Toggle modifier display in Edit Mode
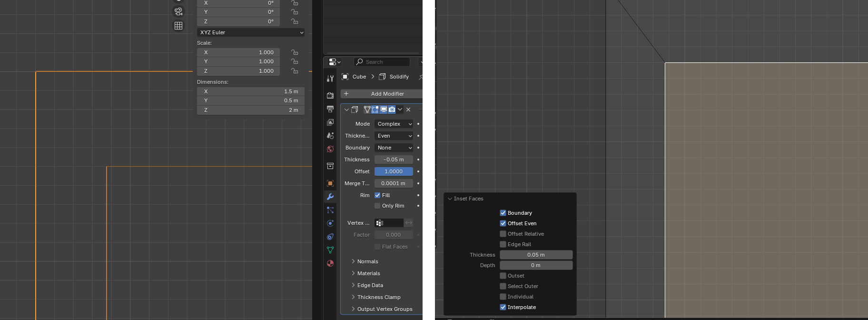The image size is (868, 320). pyautogui.click(x=375, y=110)
